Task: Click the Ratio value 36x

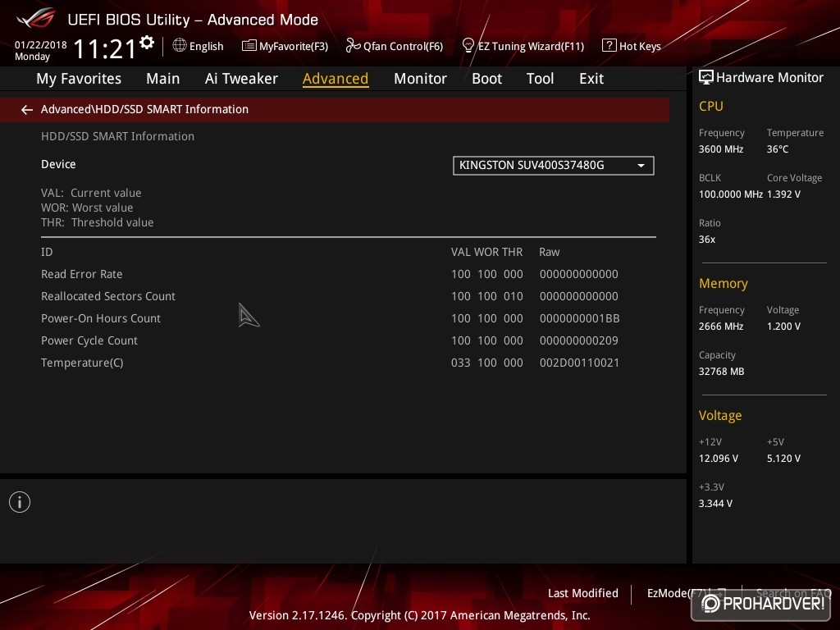Action: tap(707, 240)
